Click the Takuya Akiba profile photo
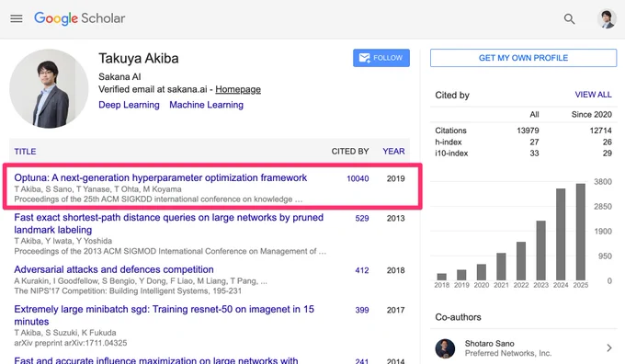This screenshot has width=625, height=364. (49, 88)
